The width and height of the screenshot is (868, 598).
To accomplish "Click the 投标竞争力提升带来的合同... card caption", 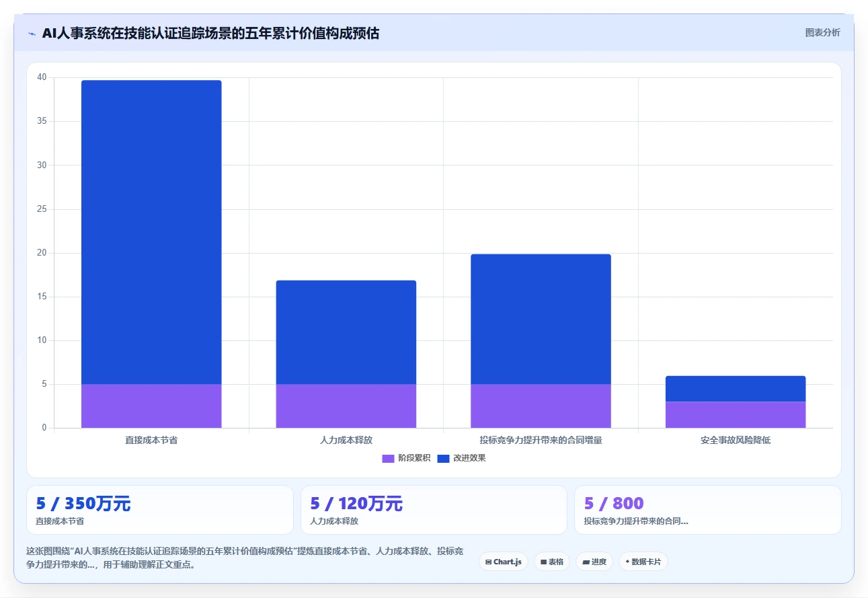I will click(636, 521).
